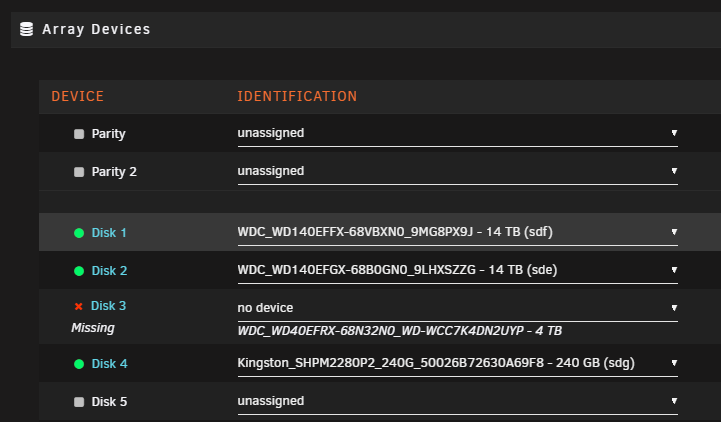Click the red X icon for Disk 3
This screenshot has height=422, width=721.
pos(79,306)
